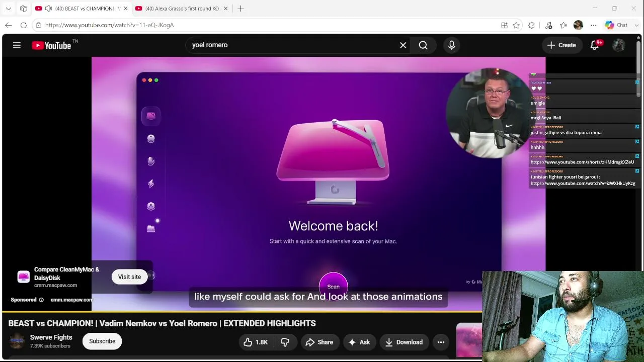This screenshot has width=644, height=362.
Task: Clear the yoel romero search query
Action: (403, 45)
